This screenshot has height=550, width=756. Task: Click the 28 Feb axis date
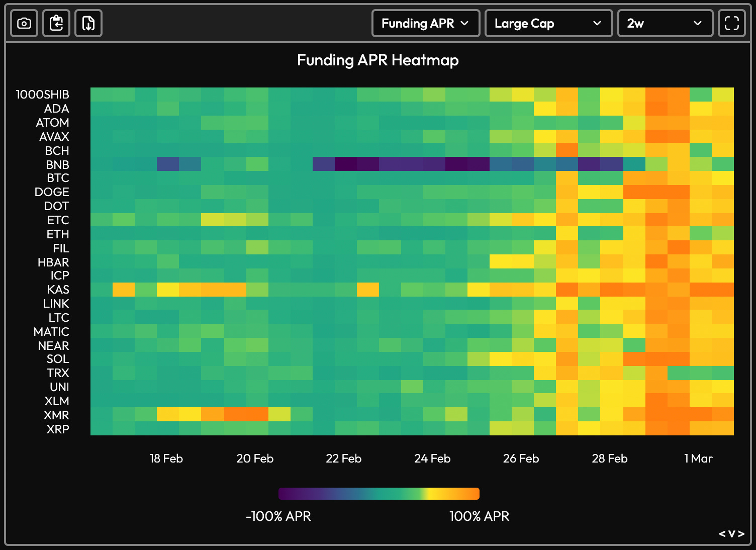[x=610, y=459]
